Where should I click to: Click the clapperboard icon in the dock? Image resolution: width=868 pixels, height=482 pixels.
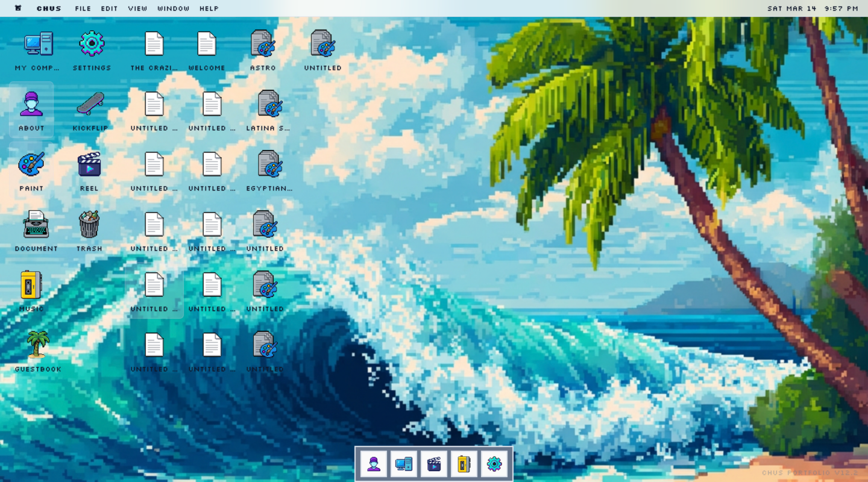pos(434,464)
